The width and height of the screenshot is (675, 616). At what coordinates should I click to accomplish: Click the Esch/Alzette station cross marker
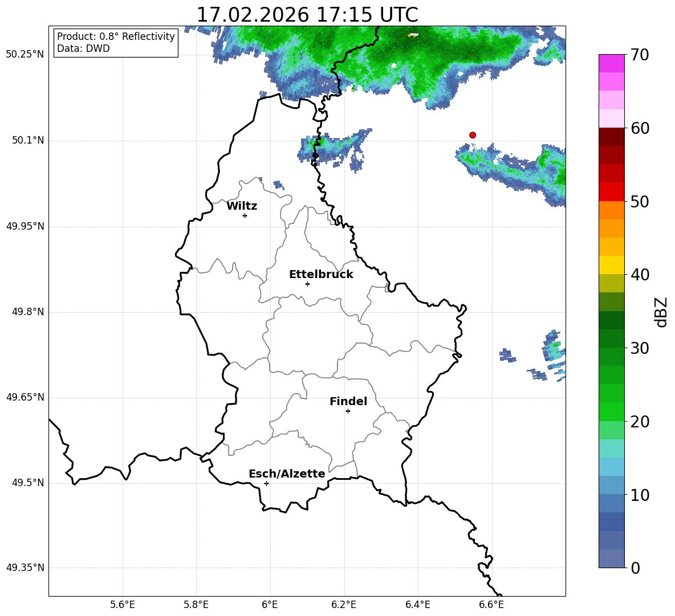pyautogui.click(x=266, y=483)
